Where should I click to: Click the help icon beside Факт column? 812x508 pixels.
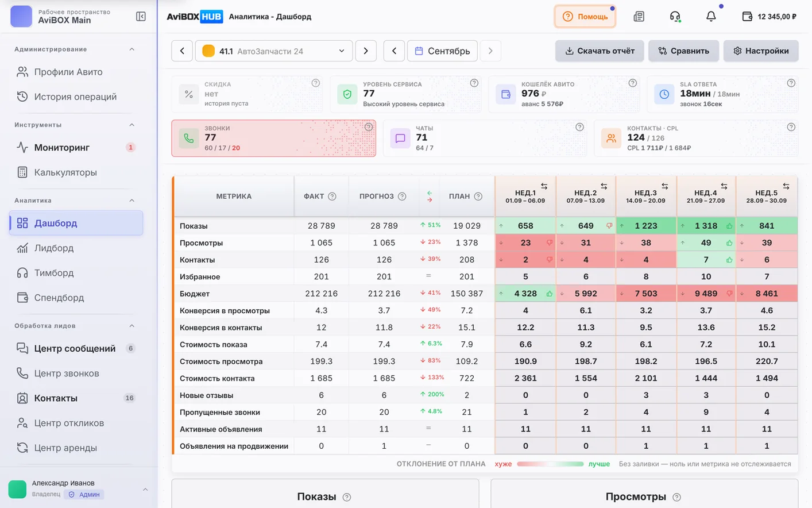[332, 197]
